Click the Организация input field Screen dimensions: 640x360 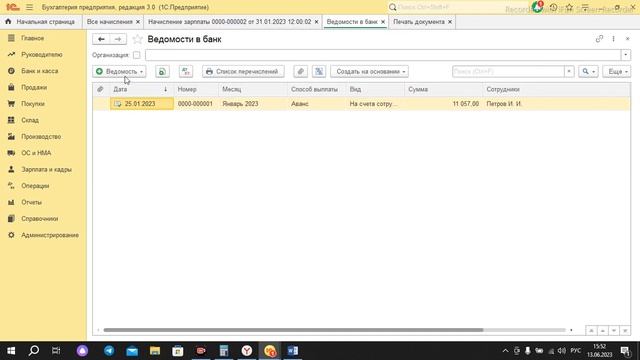(x=383, y=55)
